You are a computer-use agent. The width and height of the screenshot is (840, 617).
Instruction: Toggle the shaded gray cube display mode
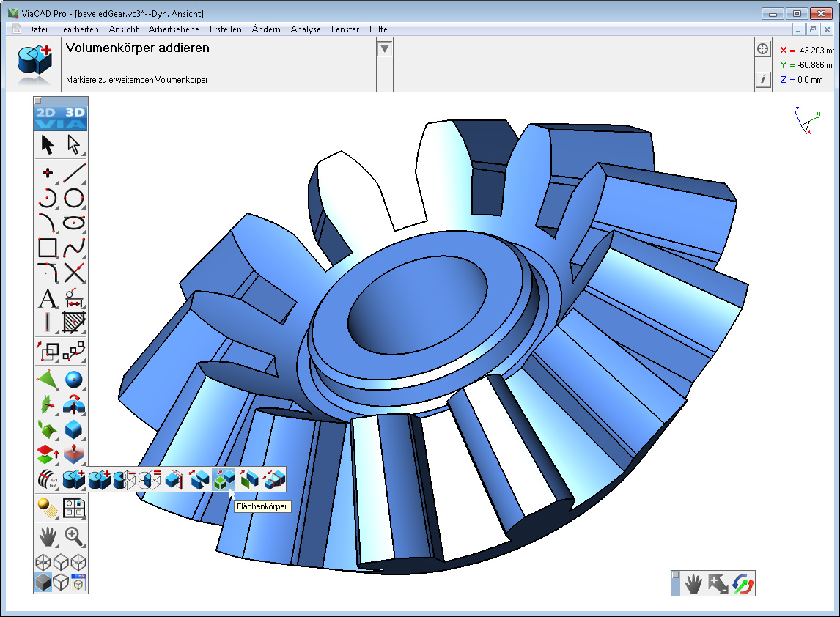pos(44,583)
